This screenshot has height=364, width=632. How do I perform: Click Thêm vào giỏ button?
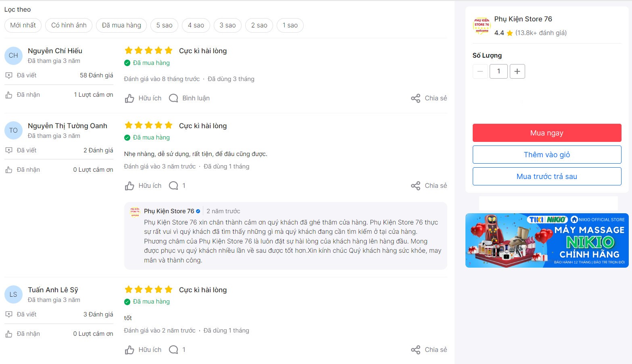(x=547, y=155)
